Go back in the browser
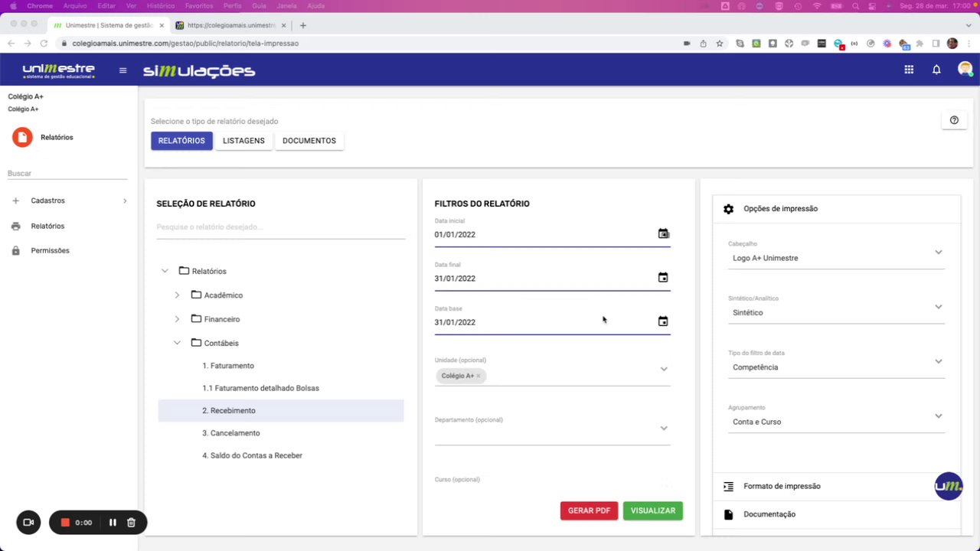 11,44
